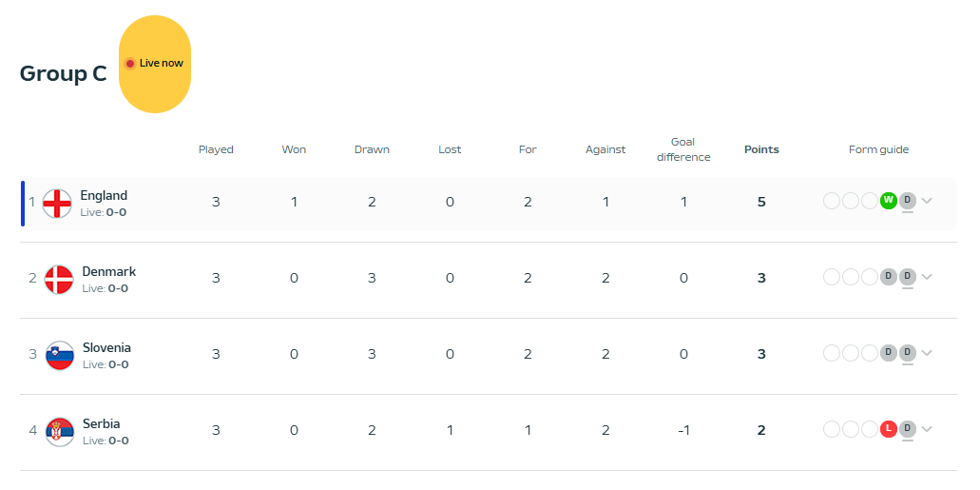The width and height of the screenshot is (980, 490).
Task: Click Denmark's latest D form badge
Action: pos(908,276)
